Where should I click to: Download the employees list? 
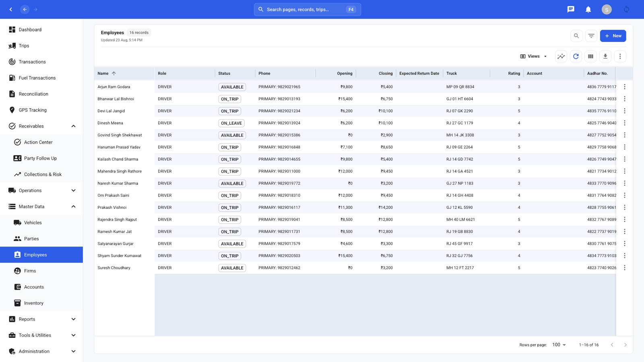point(605,56)
